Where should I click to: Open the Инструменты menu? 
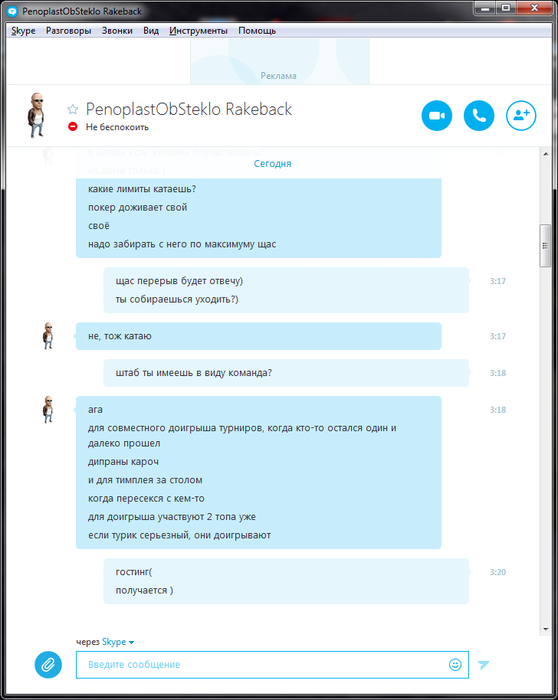coord(198,31)
